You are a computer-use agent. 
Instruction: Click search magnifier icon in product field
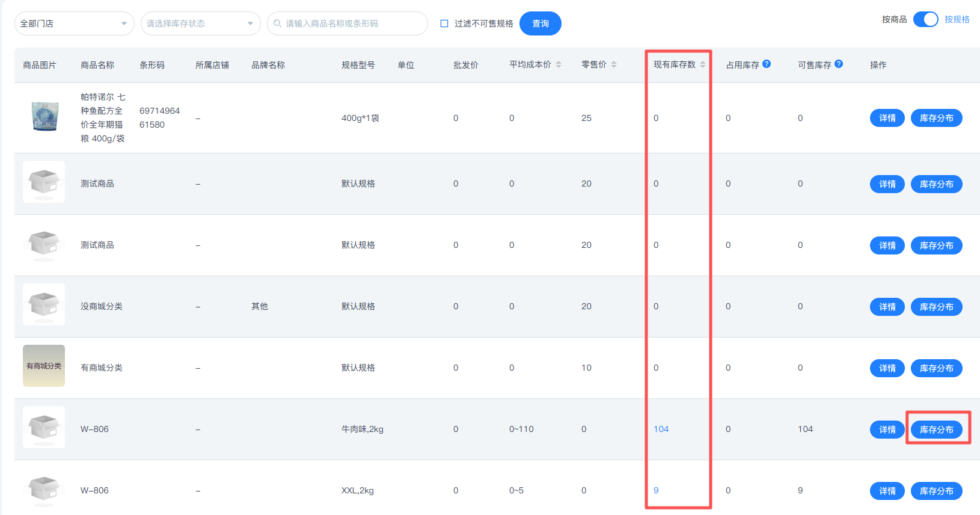click(x=278, y=23)
